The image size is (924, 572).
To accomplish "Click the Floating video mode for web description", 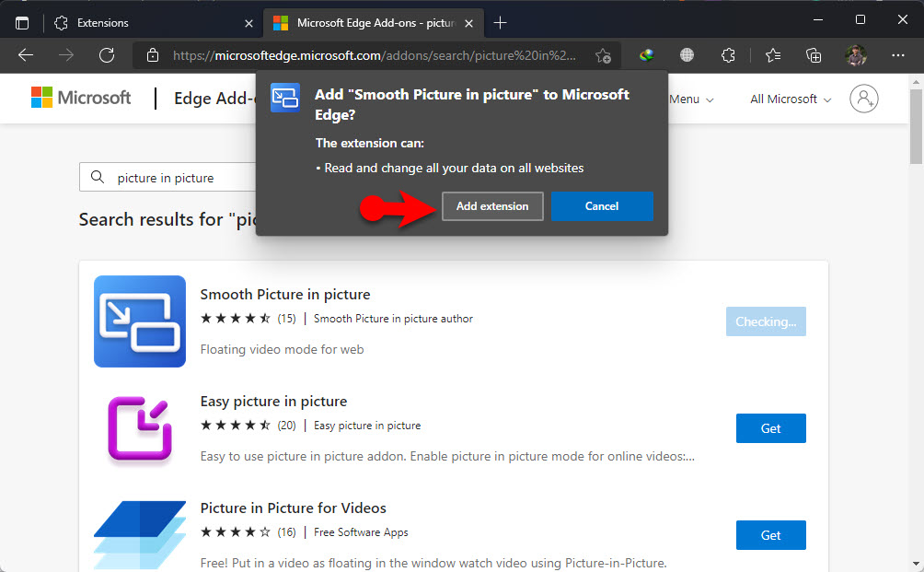I will 282,349.
